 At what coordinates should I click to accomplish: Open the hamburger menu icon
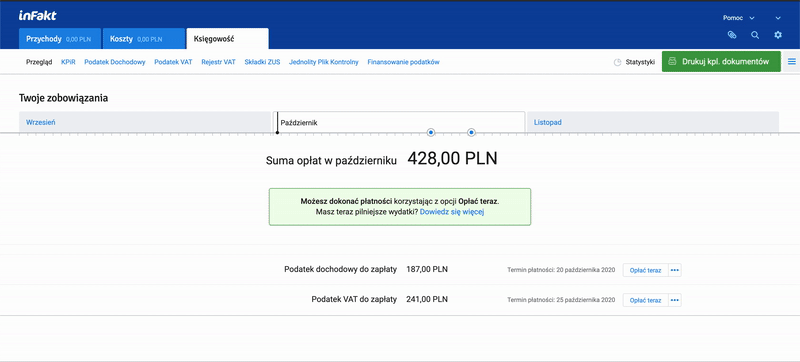[x=792, y=62]
